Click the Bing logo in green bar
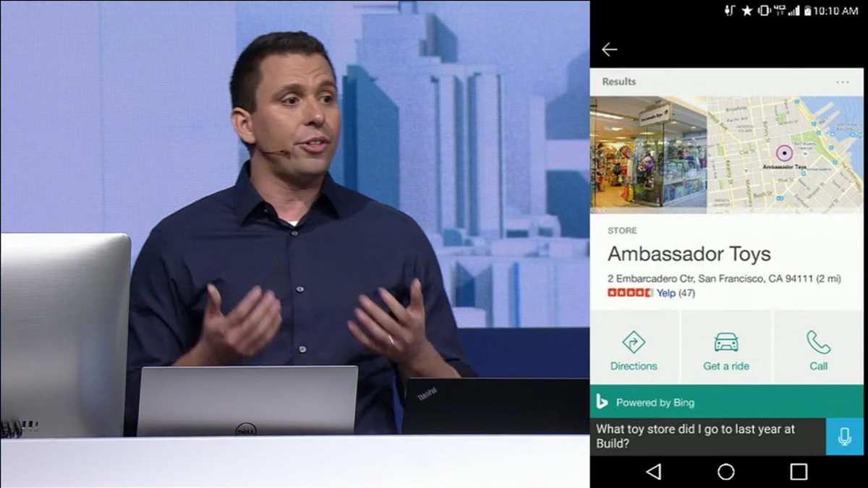This screenshot has height=488, width=868. [x=602, y=402]
